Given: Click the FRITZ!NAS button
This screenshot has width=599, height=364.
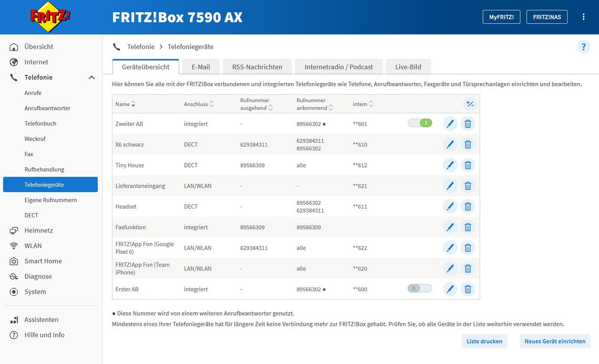Looking at the screenshot, I should click(547, 17).
